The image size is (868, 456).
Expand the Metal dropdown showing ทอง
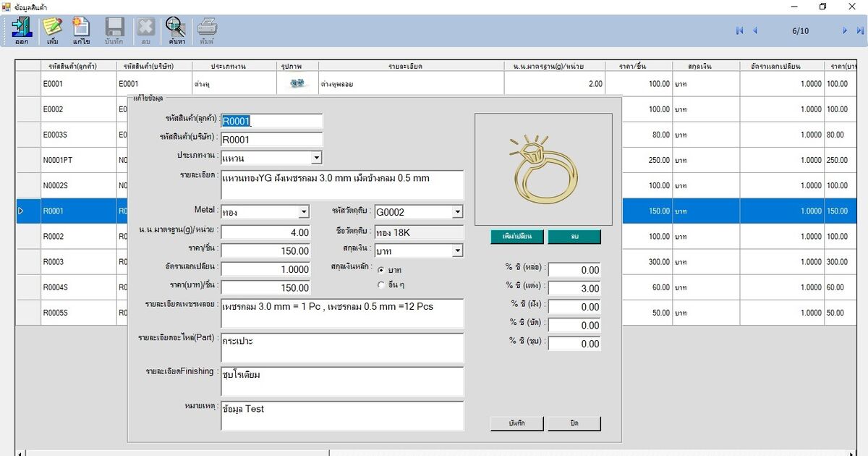tap(304, 212)
